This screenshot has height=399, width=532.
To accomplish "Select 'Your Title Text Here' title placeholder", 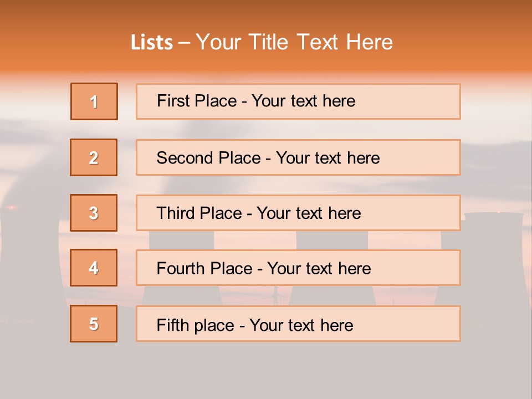I will tap(294, 42).
